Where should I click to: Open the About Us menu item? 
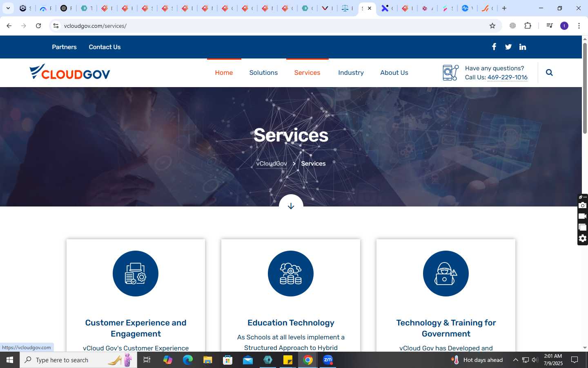point(394,72)
